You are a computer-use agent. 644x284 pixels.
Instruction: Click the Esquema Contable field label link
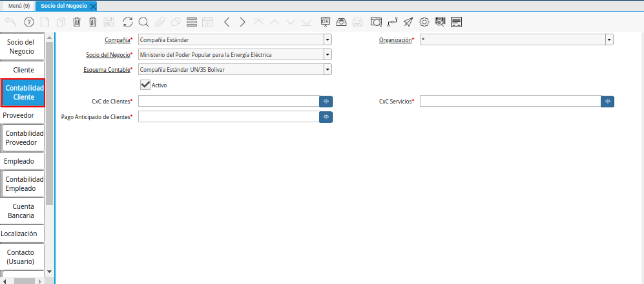tap(107, 70)
